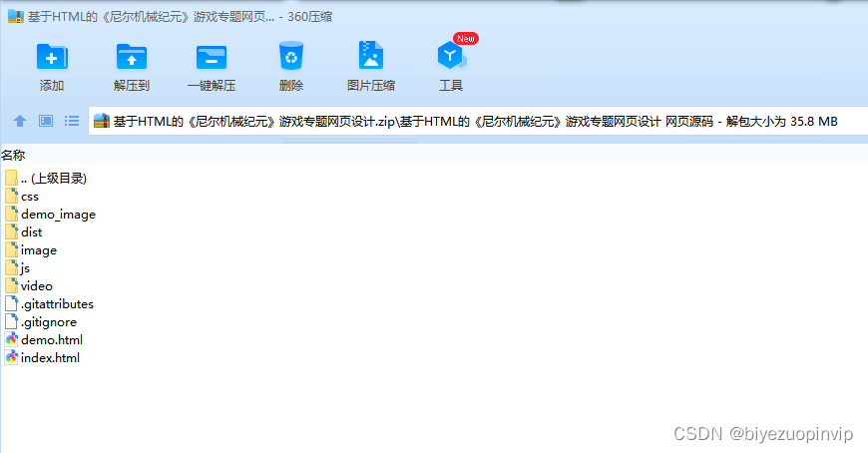868x453 pixels.
Task: Click the js folder icon
Action: (11, 268)
